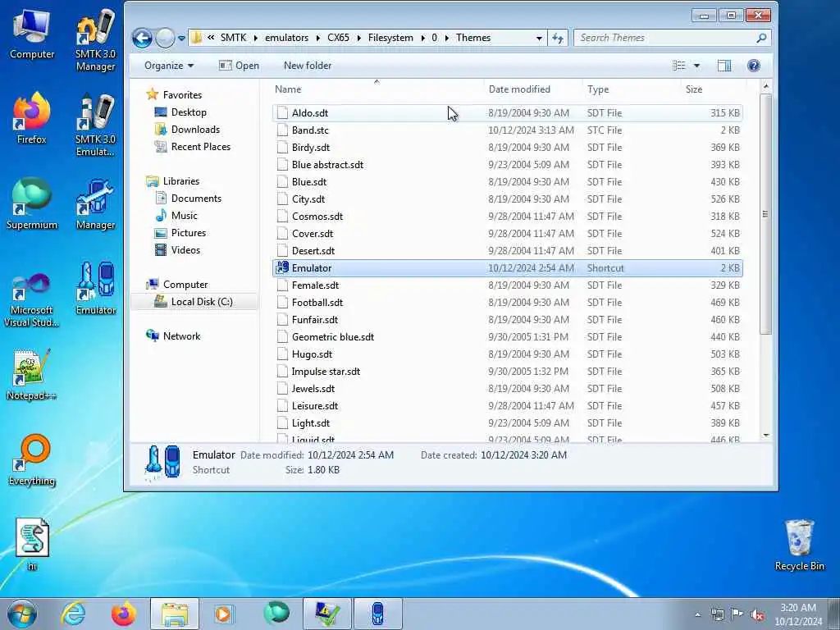Select Recent Places in navigation pane

pos(200,147)
